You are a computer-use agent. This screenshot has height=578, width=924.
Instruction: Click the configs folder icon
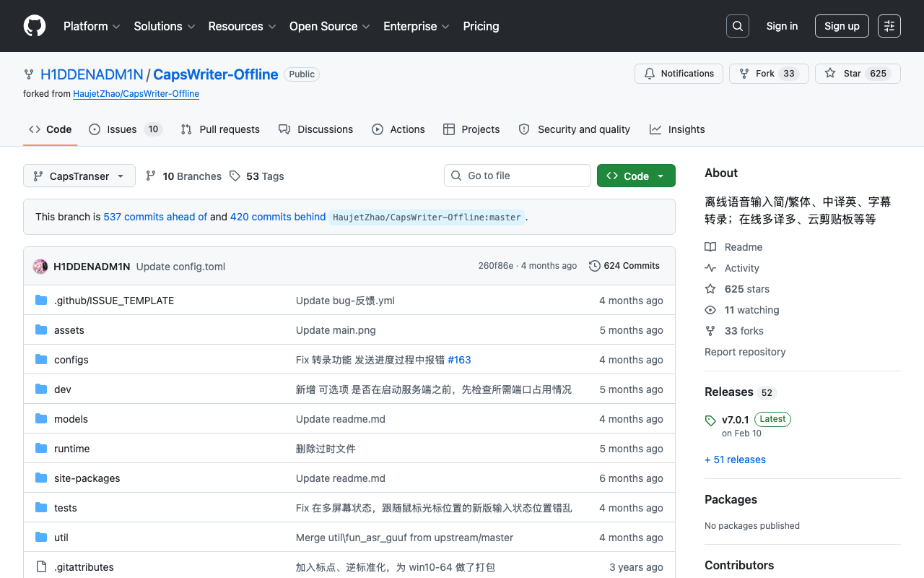coord(41,360)
